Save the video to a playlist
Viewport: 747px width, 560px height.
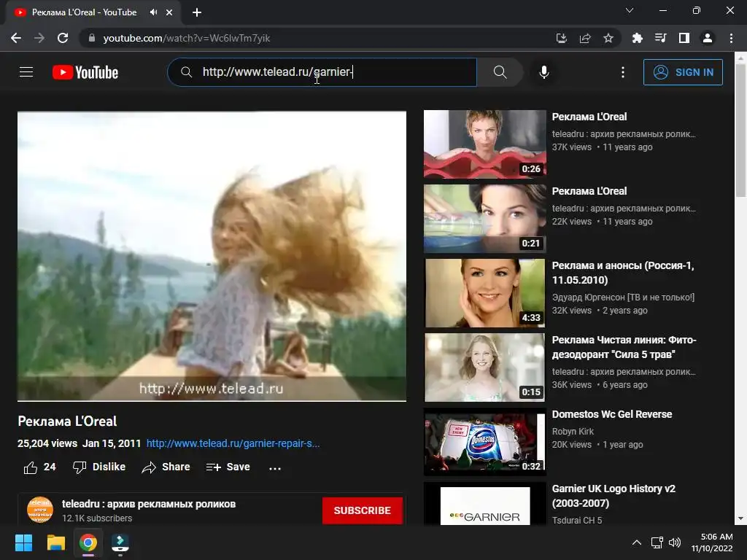pos(228,467)
